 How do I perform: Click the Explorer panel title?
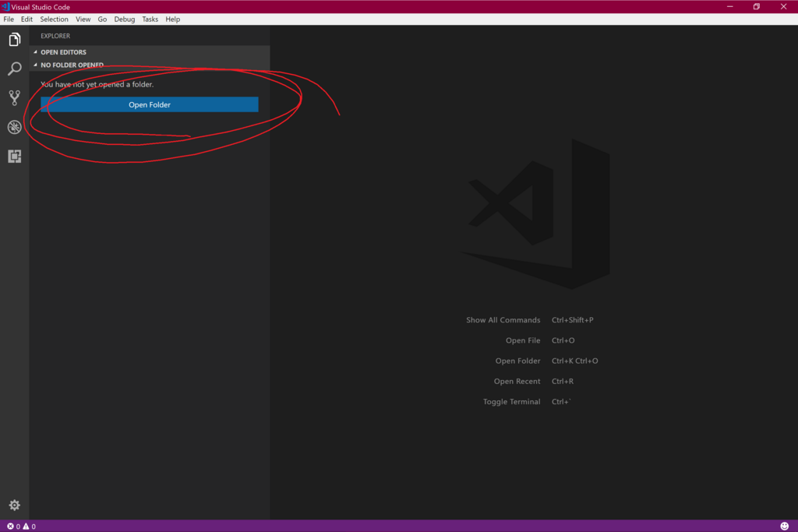(x=55, y=36)
